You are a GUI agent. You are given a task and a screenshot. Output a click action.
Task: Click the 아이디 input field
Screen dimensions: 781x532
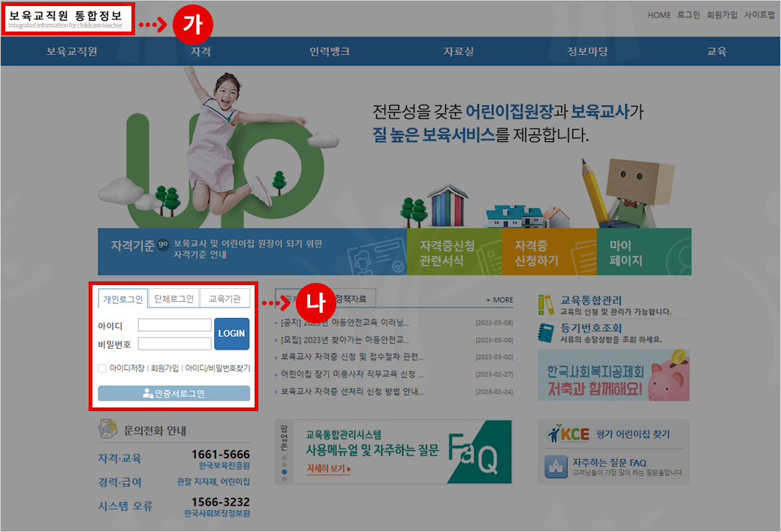coord(174,326)
